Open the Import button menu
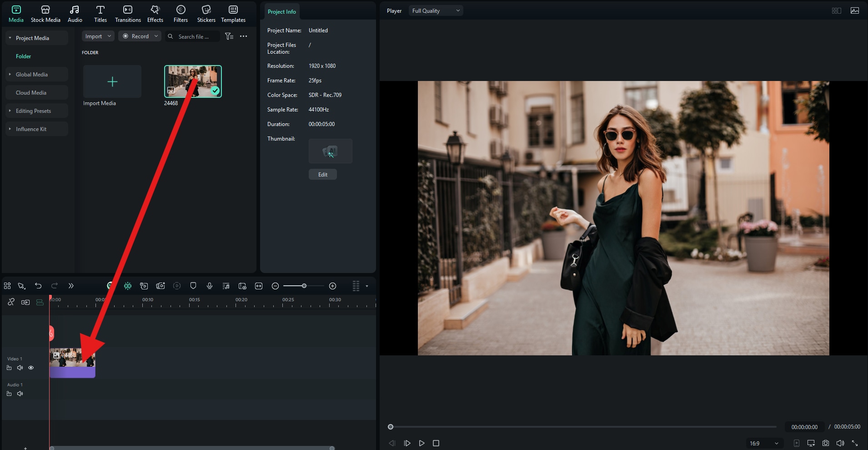Viewport: 868px width, 450px height. pyautogui.click(x=98, y=36)
